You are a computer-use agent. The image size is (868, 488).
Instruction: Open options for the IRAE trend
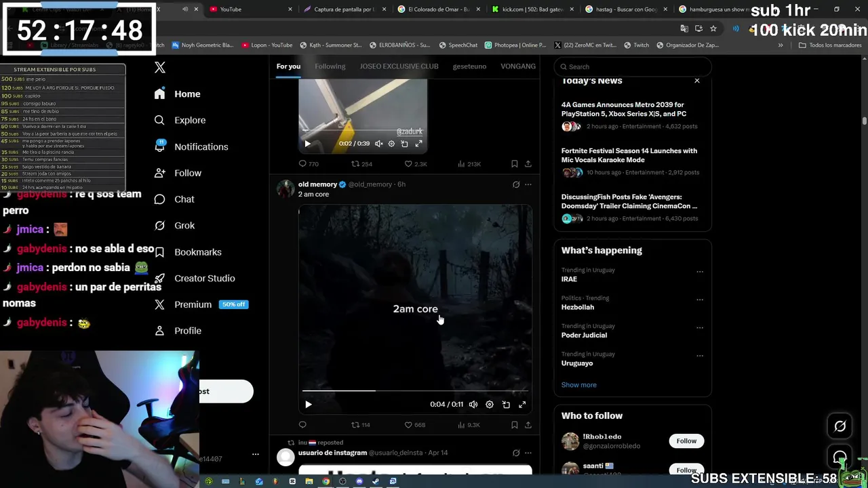(x=700, y=272)
